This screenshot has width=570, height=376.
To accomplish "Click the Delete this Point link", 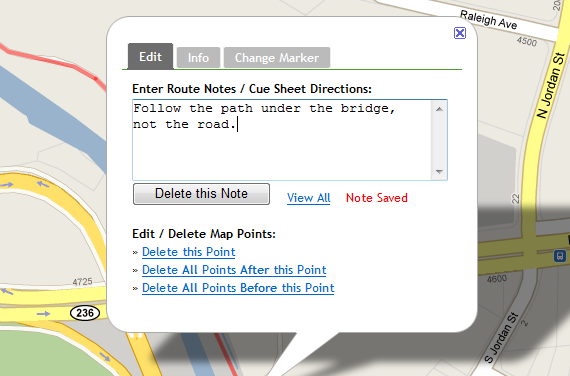I will click(x=189, y=252).
